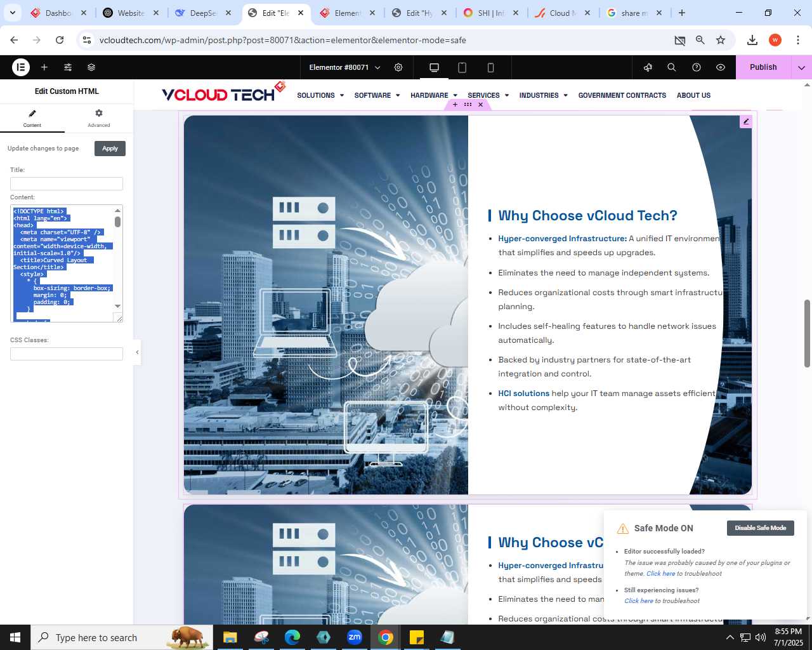
Task: Focus the Title input field
Action: click(67, 184)
